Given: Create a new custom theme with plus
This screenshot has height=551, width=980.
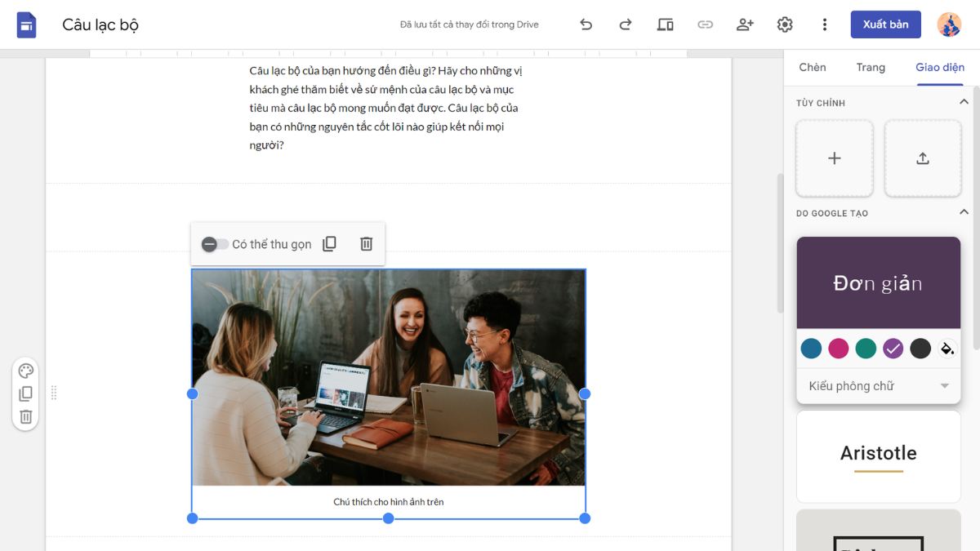Looking at the screenshot, I should pyautogui.click(x=835, y=158).
